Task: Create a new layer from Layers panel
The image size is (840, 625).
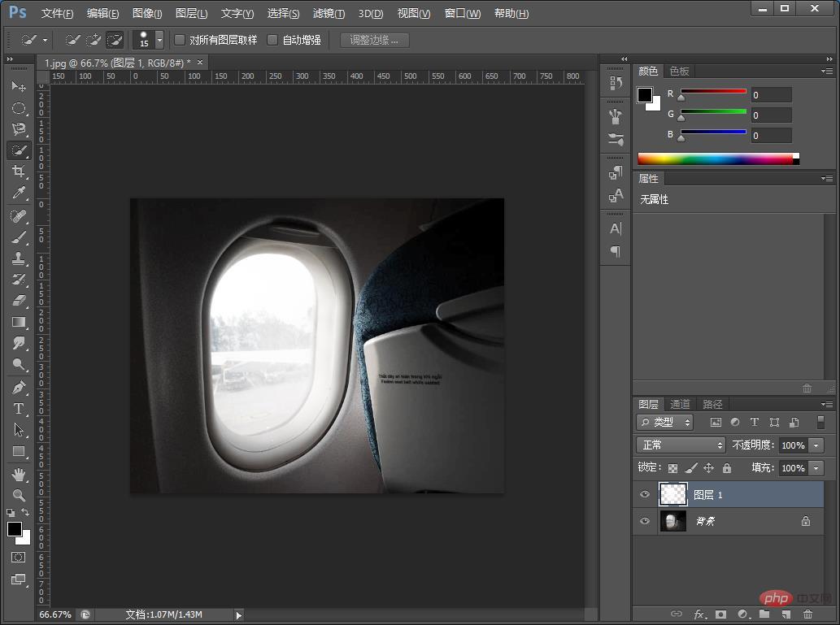Action: coord(786,614)
